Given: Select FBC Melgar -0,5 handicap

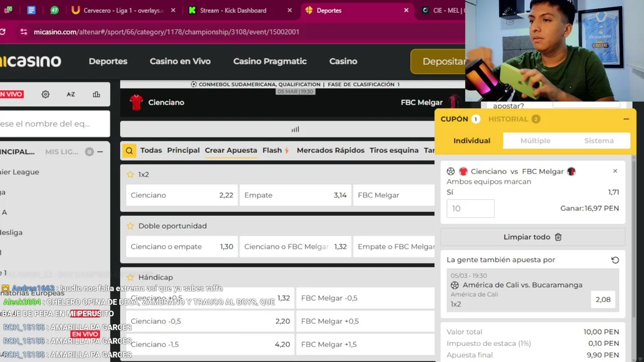Looking at the screenshot, I should (365, 298).
